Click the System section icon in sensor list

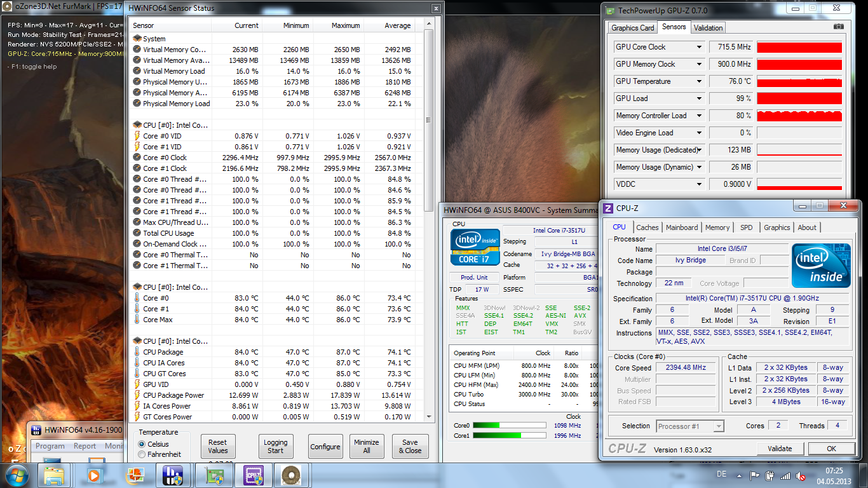137,39
